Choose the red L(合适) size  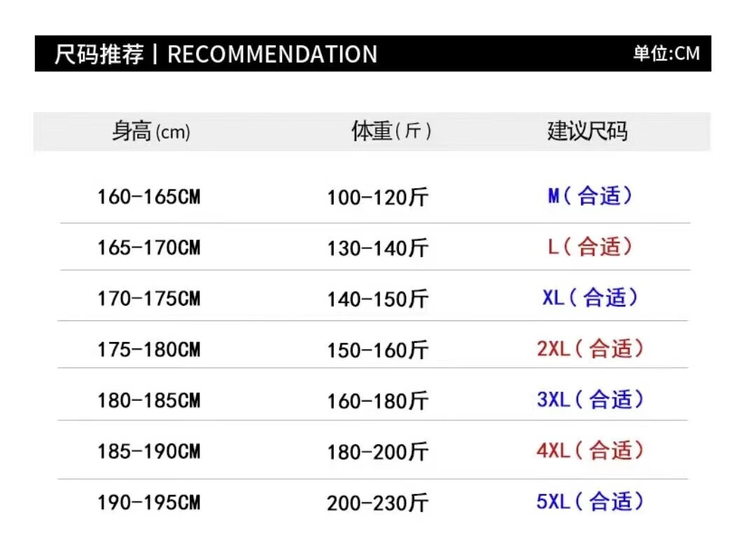pyautogui.click(x=589, y=247)
